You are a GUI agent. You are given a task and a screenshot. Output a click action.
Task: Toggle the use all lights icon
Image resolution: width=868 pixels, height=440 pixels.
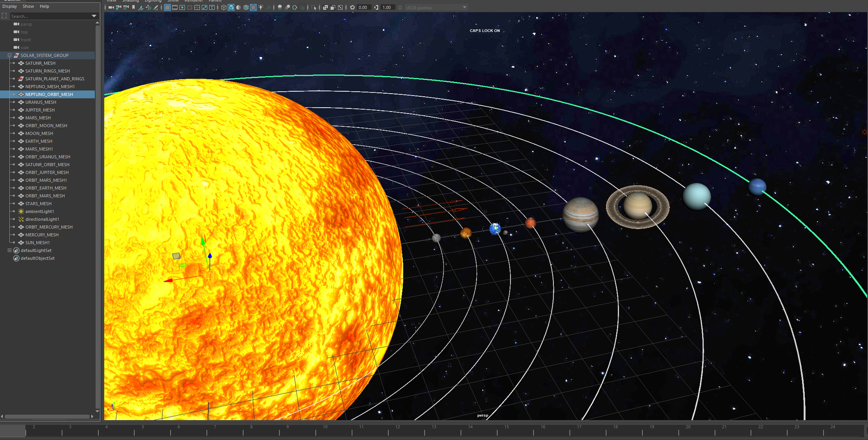point(261,7)
